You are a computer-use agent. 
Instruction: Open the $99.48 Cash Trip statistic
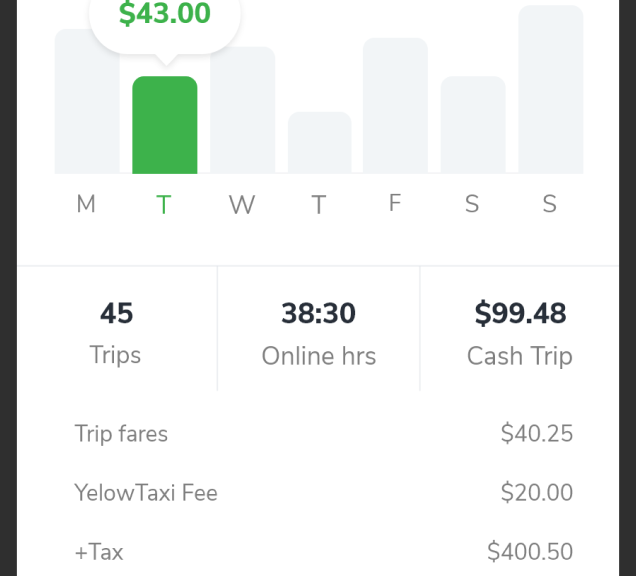(x=520, y=329)
